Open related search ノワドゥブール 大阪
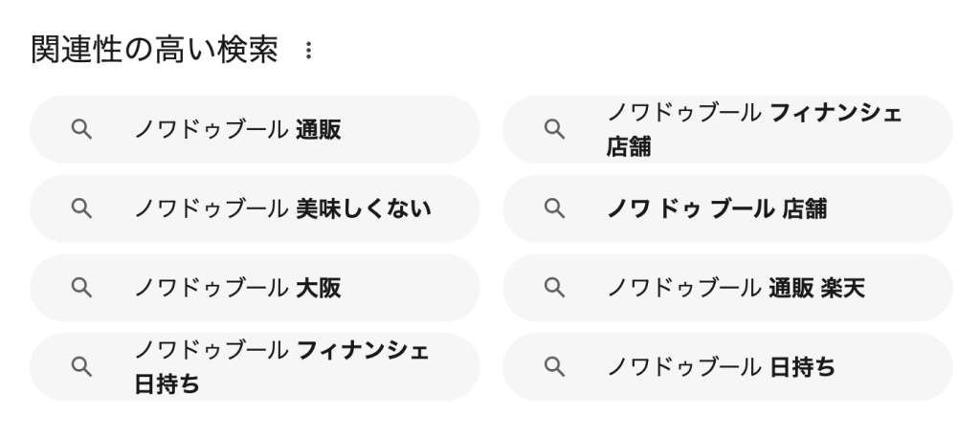The height and width of the screenshot is (437, 980). 237,288
